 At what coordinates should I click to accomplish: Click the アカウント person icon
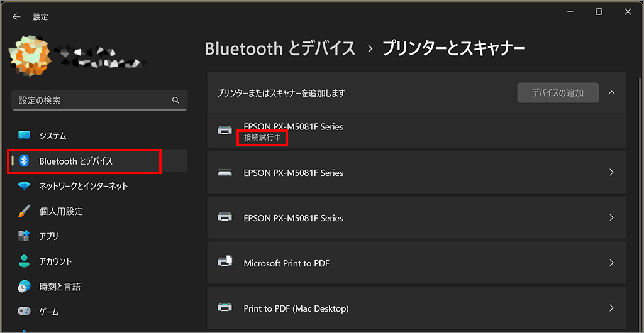(x=25, y=261)
